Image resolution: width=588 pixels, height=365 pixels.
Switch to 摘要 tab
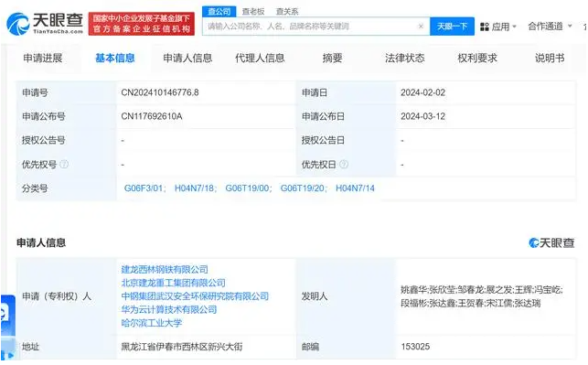[332, 59]
